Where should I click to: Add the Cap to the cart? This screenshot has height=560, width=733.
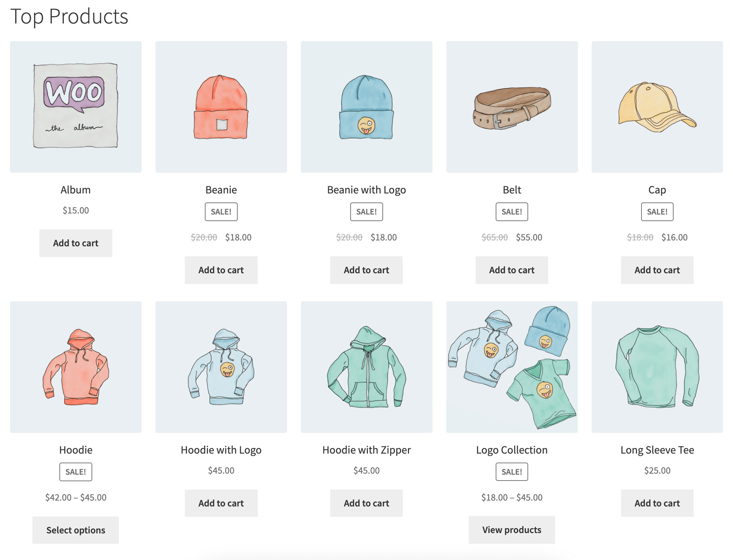click(x=657, y=270)
